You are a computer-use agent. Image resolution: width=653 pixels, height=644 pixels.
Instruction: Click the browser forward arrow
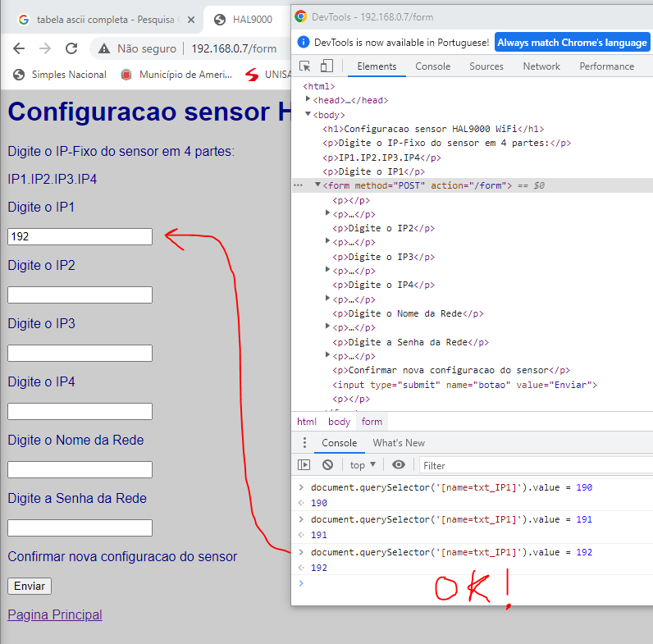click(x=45, y=48)
